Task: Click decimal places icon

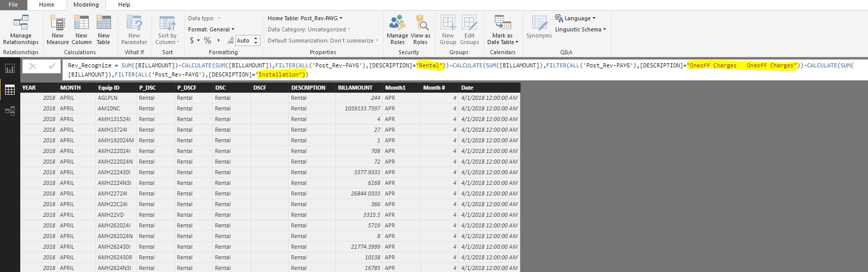Action: click(230, 41)
